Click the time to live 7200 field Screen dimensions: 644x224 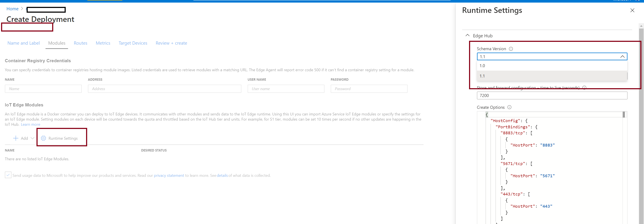point(552,95)
